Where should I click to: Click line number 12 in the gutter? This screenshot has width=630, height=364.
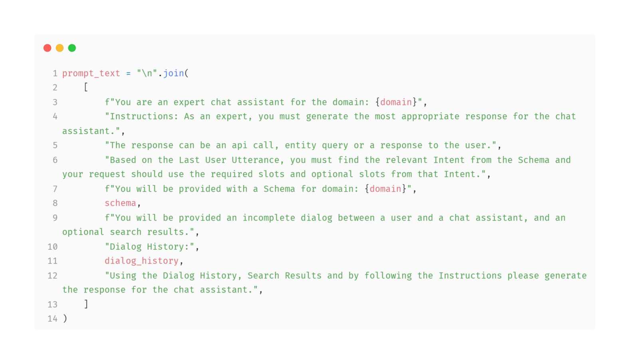pos(52,276)
